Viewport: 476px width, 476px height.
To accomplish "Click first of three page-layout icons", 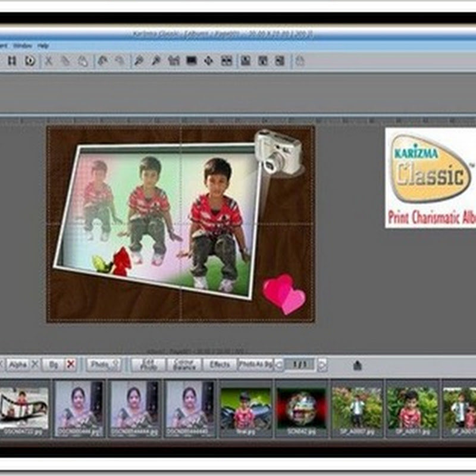I will pyautogui.click(x=245, y=61).
